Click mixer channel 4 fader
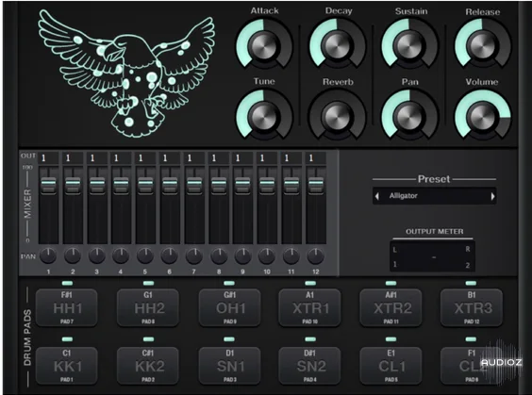The height and width of the screenshot is (395, 532). pos(121,185)
